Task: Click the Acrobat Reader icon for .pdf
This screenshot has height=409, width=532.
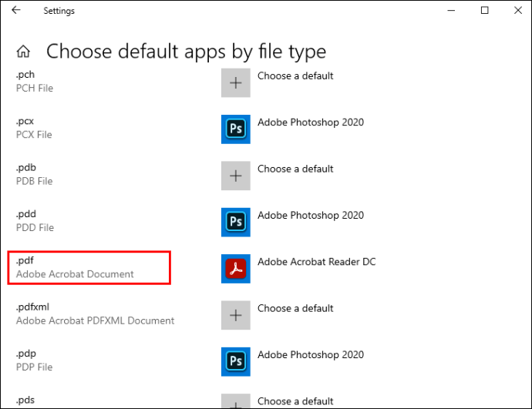Action: click(x=236, y=269)
